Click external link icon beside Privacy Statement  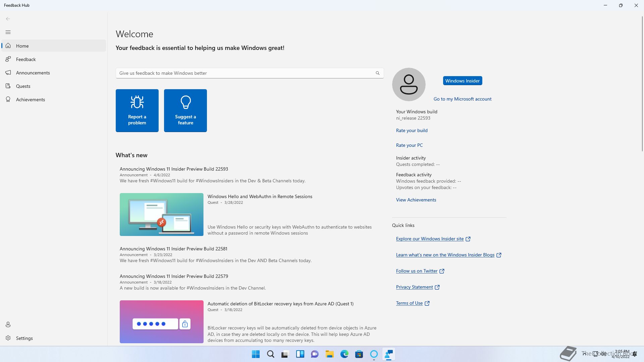pyautogui.click(x=437, y=287)
